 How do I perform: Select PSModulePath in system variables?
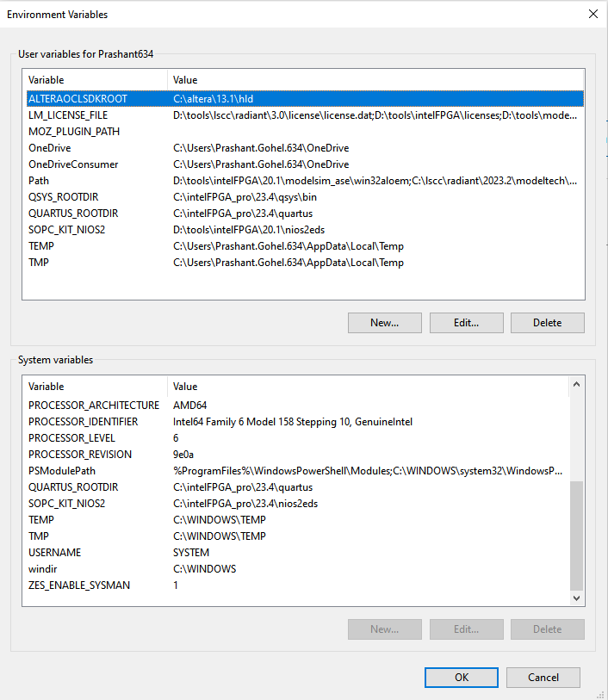63,471
